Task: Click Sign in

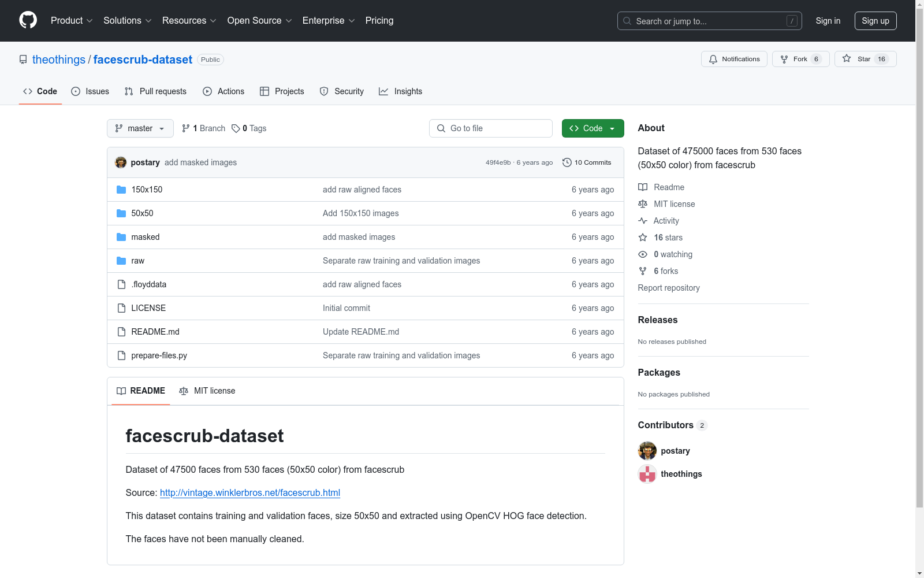Action: tap(828, 21)
